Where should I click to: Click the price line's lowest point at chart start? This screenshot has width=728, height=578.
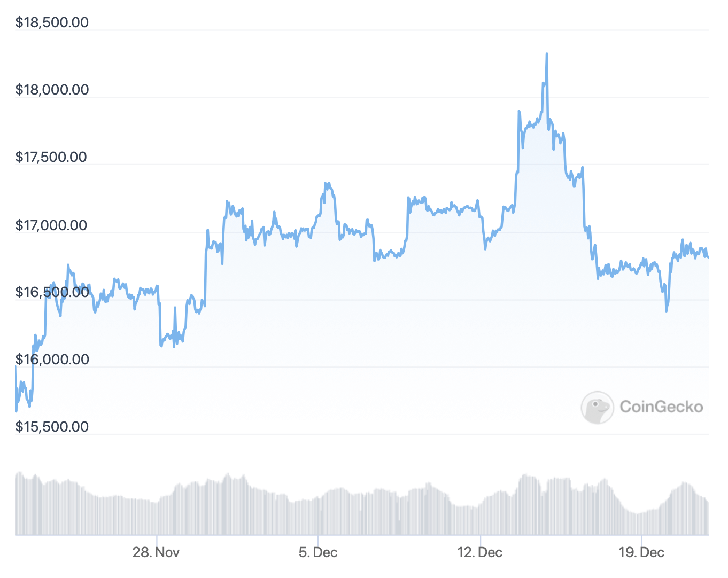point(17,410)
